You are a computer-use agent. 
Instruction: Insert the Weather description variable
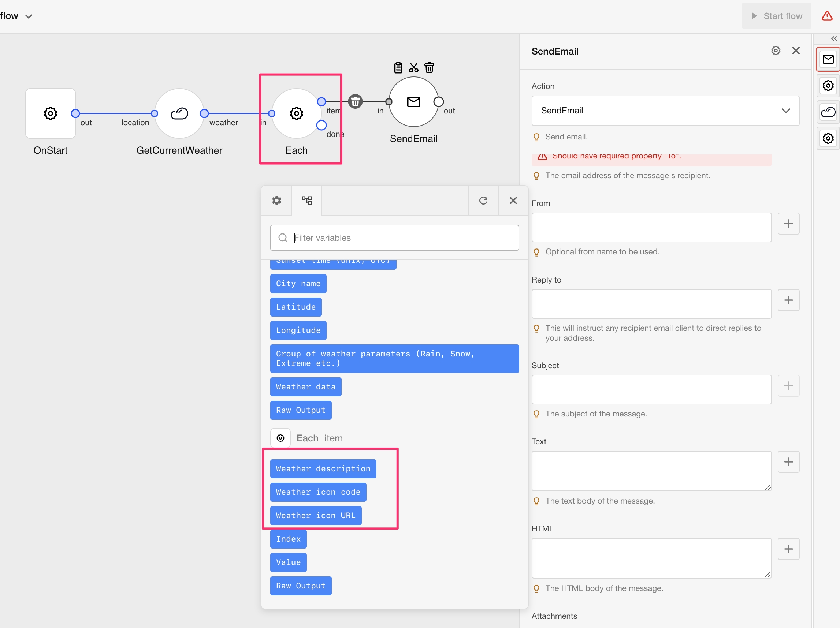tap(323, 469)
